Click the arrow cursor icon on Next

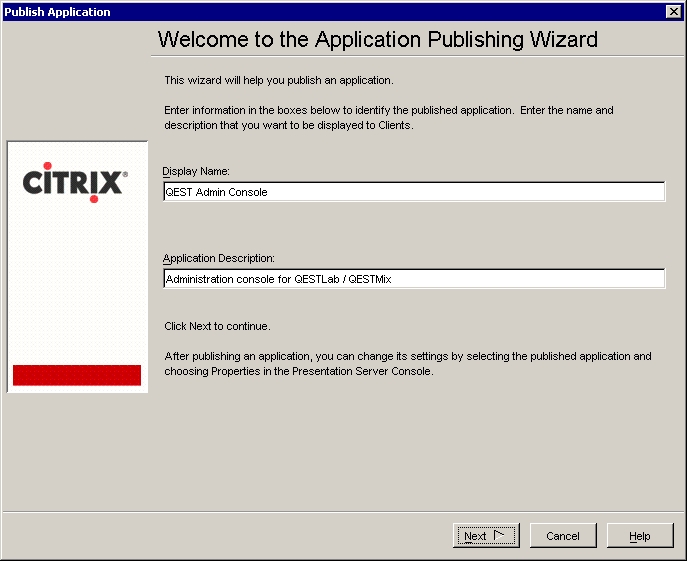pos(503,535)
